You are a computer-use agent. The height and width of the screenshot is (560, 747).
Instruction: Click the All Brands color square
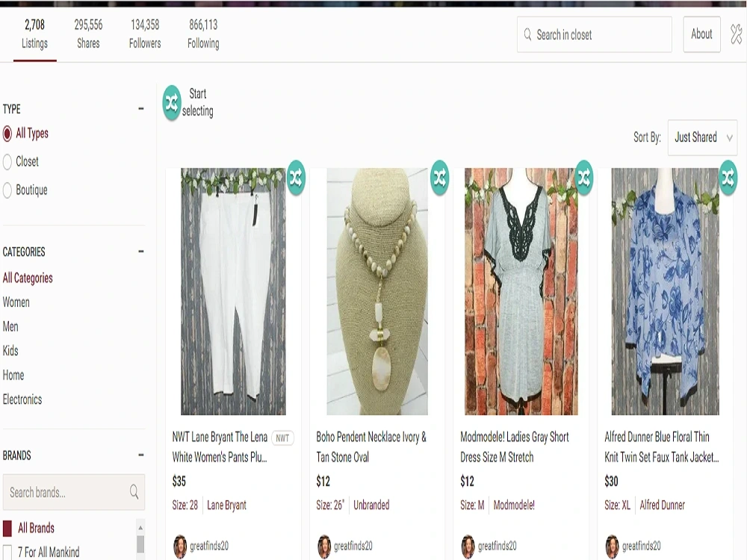(x=8, y=528)
